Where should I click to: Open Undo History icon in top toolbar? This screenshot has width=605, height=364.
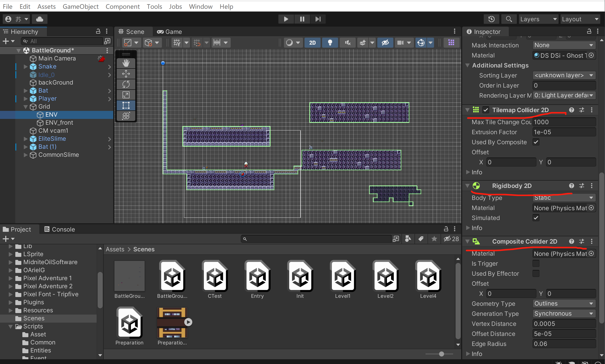[491, 19]
